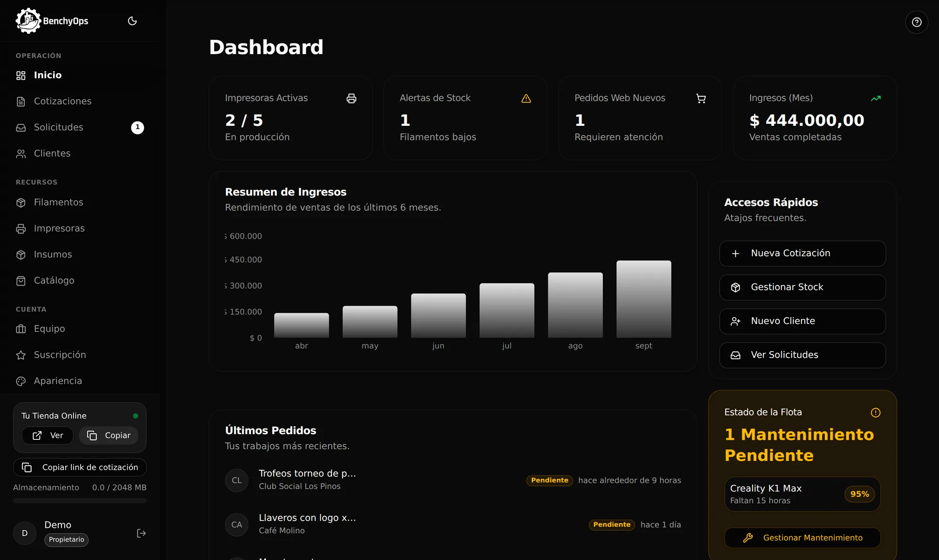
Task: Open the Trofeos torneo de p... order
Action: pos(453,480)
